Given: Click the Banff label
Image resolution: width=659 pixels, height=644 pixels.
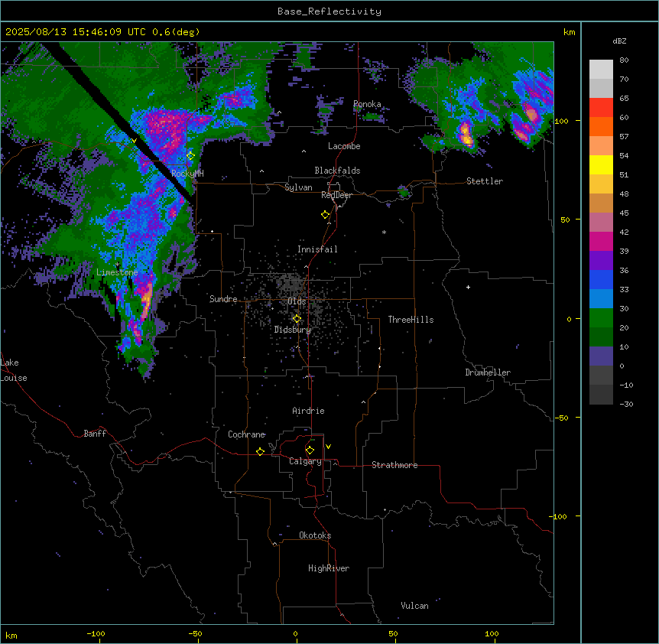Looking at the screenshot, I should pos(95,434).
